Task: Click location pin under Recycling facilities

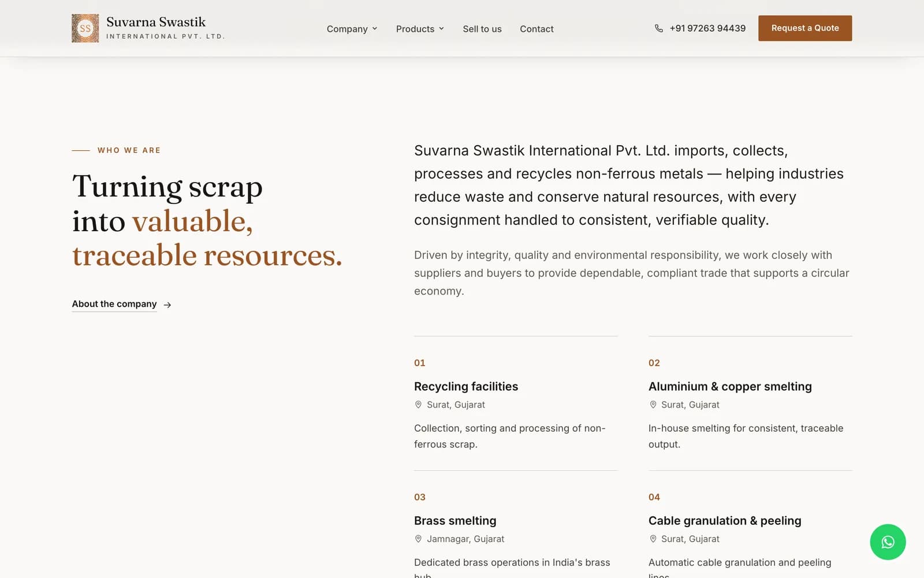Action: (x=418, y=405)
